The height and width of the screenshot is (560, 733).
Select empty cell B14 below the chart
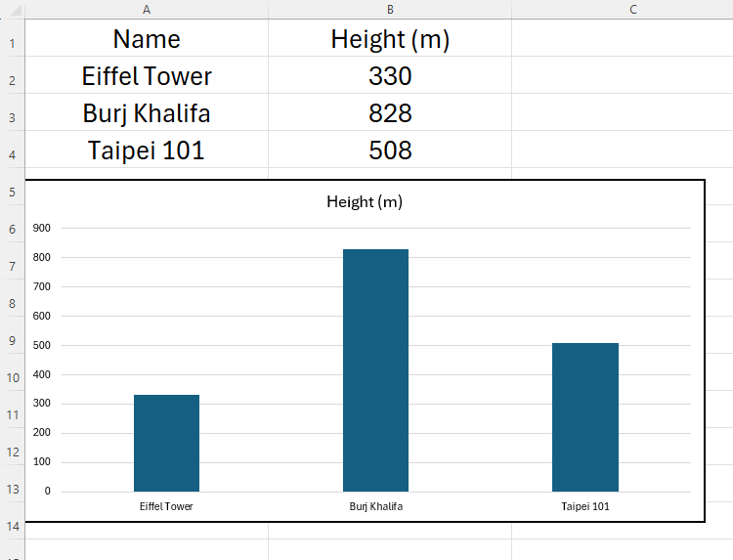(390, 531)
